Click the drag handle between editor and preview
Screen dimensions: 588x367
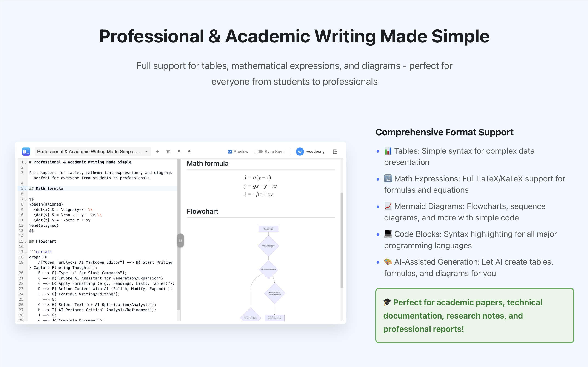coord(180,240)
